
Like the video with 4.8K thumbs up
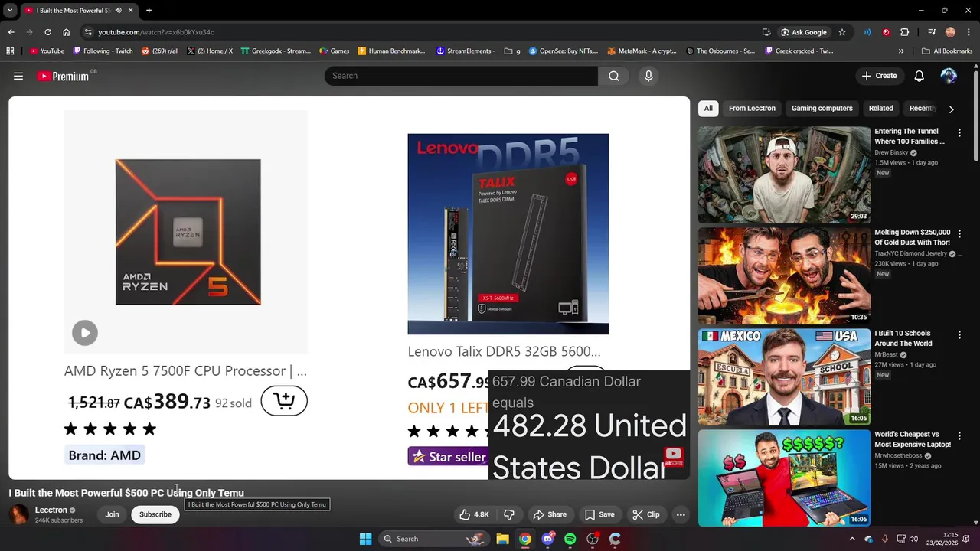474,514
